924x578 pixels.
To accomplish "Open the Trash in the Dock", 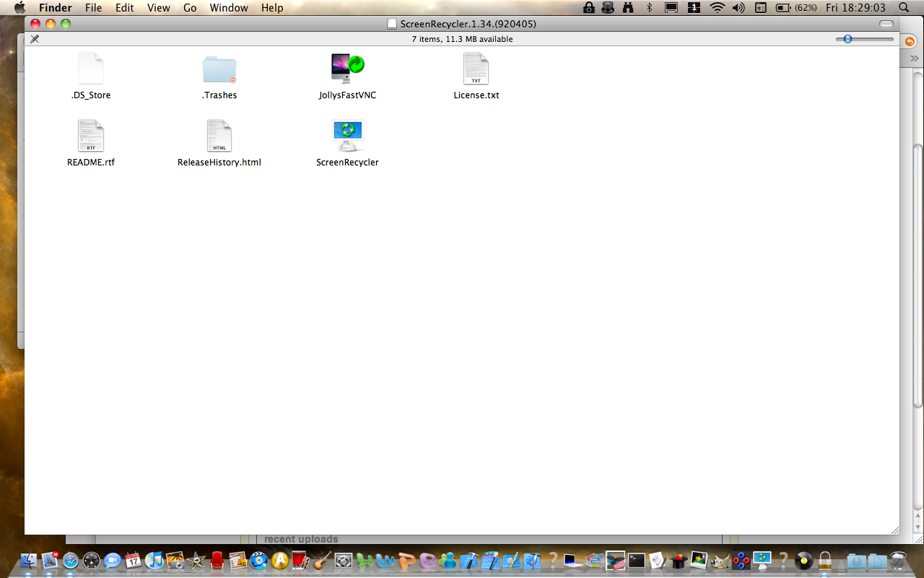I will tap(898, 560).
